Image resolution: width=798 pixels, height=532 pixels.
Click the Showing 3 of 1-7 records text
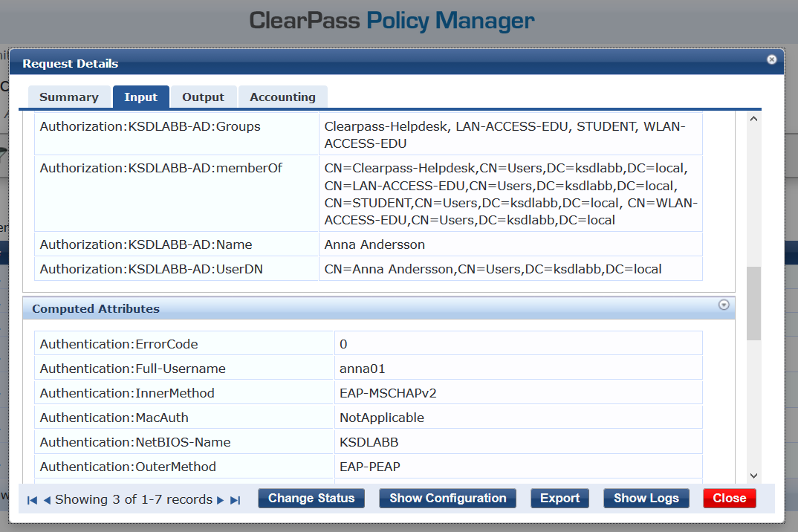(x=134, y=499)
